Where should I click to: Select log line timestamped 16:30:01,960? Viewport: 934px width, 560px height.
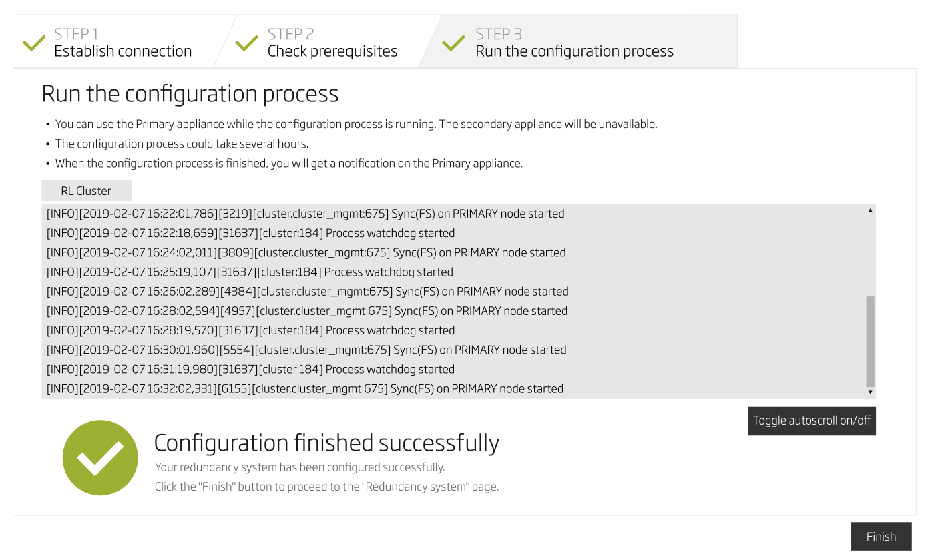pyautogui.click(x=306, y=350)
